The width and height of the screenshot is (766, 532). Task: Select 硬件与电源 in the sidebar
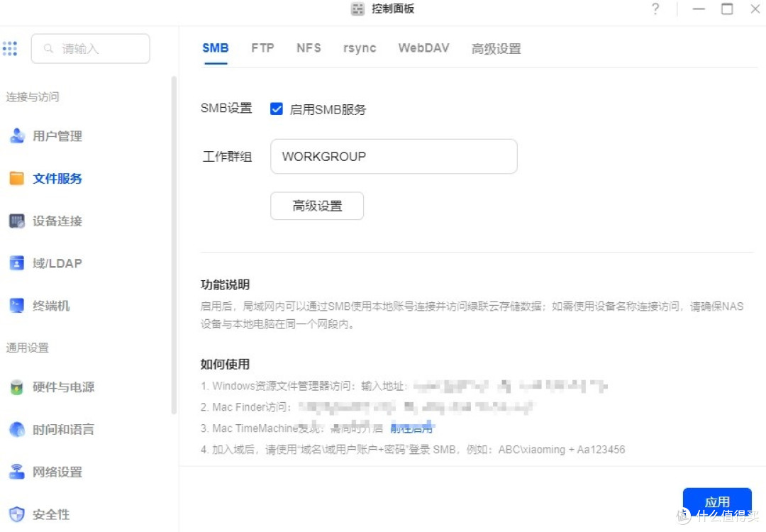pyautogui.click(x=64, y=387)
